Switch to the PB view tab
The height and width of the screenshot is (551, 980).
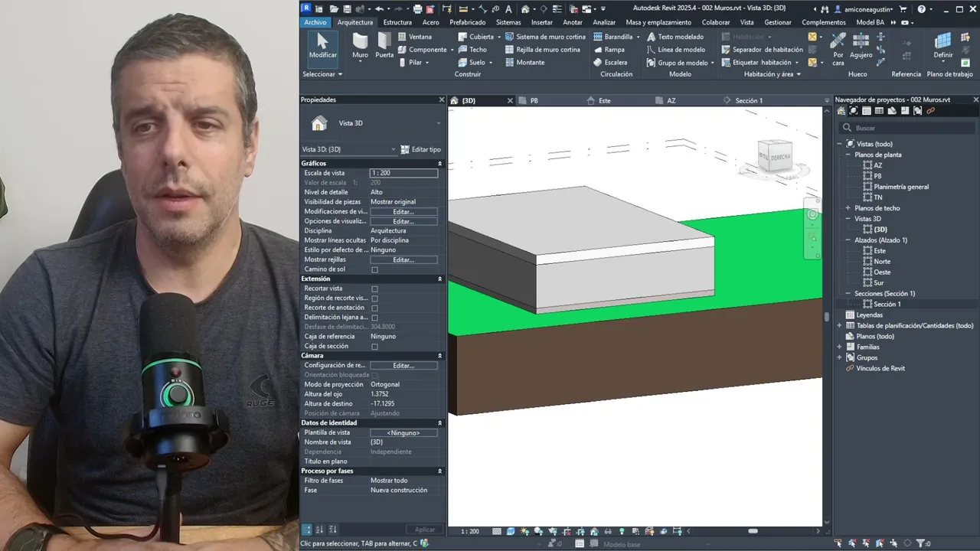pos(534,100)
